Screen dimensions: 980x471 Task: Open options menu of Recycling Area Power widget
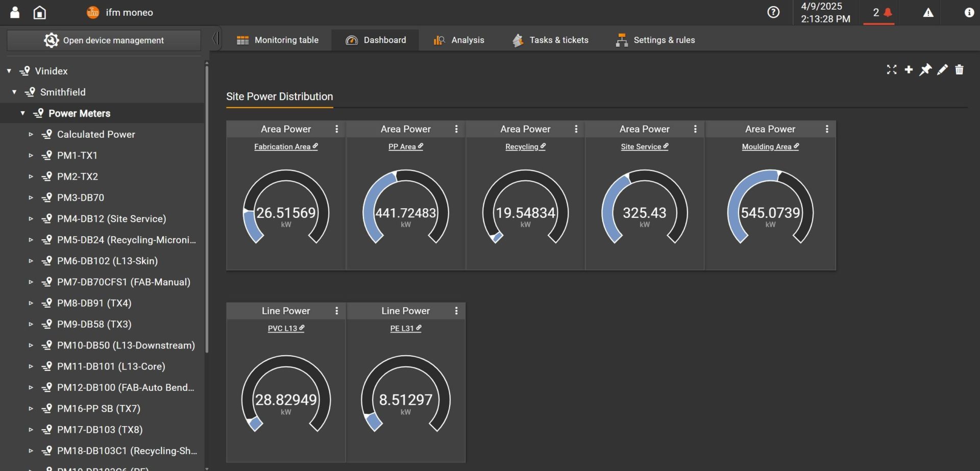576,129
